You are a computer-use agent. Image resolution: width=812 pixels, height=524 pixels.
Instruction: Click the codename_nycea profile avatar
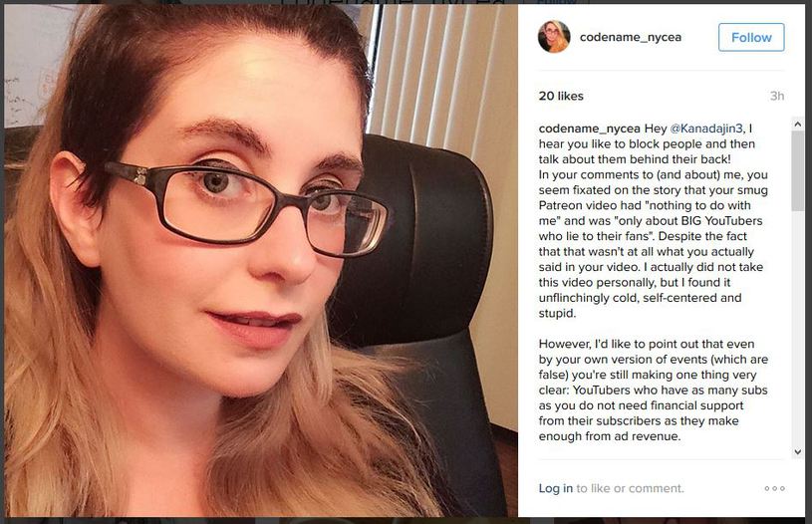pos(554,37)
